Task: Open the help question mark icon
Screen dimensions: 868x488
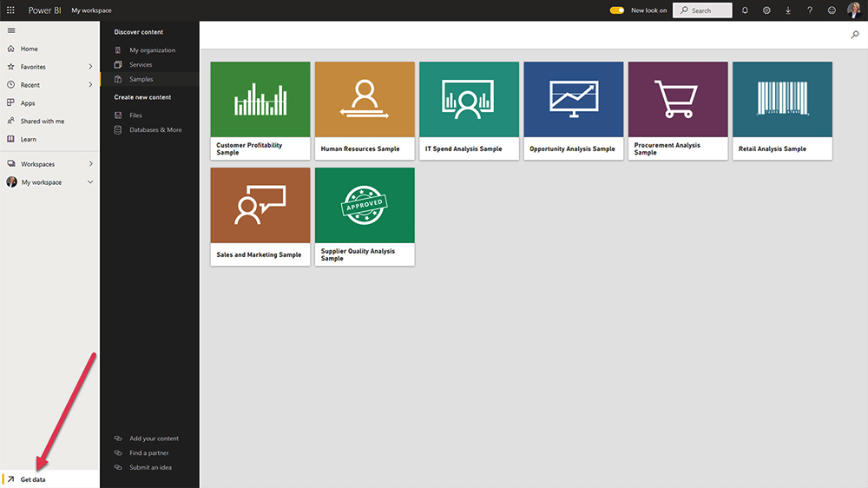Action: 810,10
